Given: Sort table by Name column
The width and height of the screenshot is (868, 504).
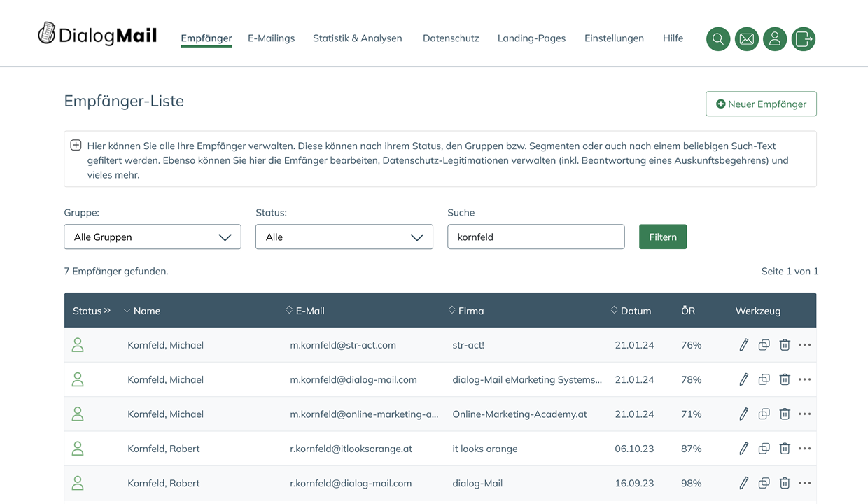Looking at the screenshot, I should point(142,311).
